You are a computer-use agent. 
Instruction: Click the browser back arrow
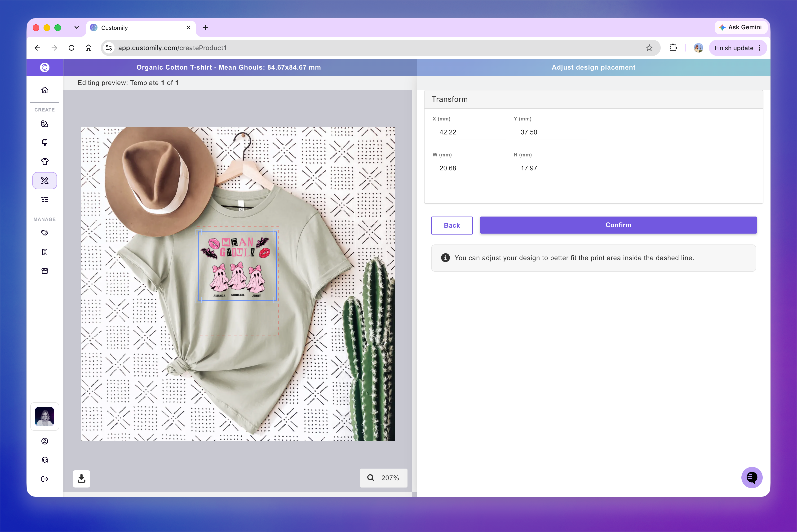[37, 48]
